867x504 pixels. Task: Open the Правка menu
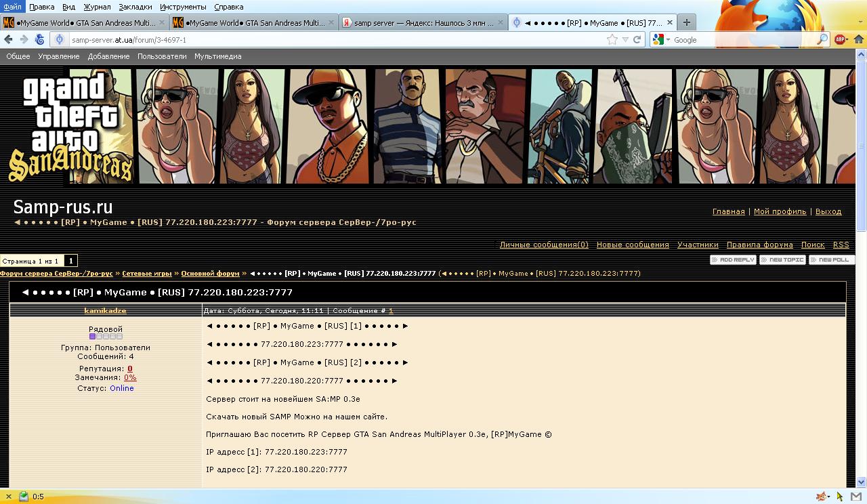[42, 7]
